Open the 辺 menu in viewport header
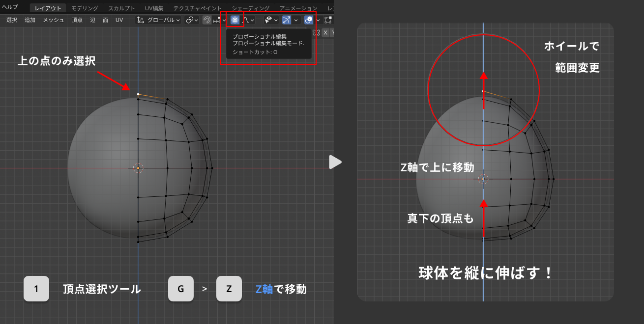Screen dimensions: 644x324 (x=92, y=20)
